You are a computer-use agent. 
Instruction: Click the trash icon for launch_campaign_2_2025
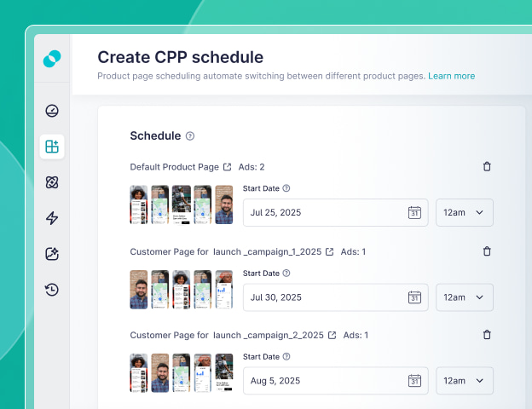pos(487,336)
